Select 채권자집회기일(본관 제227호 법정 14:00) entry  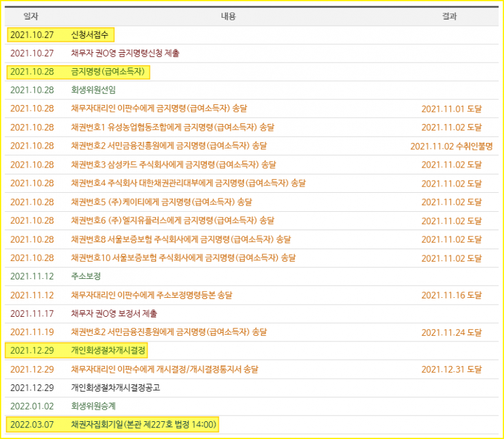pos(144,424)
